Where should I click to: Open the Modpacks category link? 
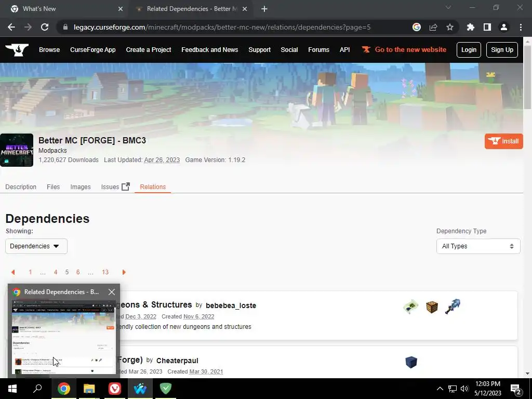click(52, 150)
